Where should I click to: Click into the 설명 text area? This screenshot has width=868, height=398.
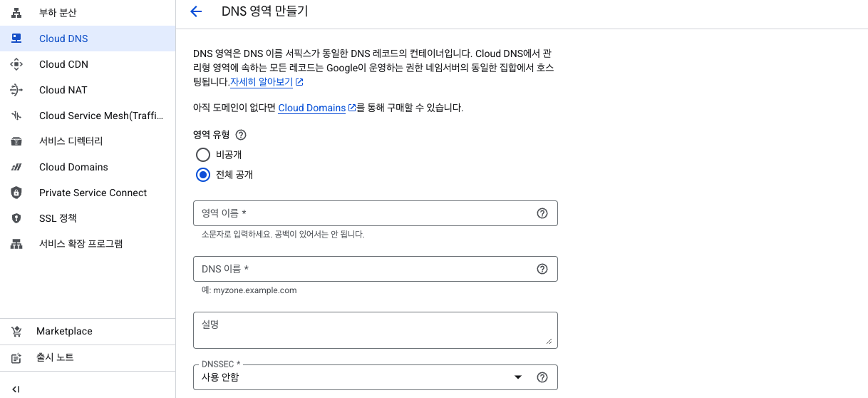375,330
